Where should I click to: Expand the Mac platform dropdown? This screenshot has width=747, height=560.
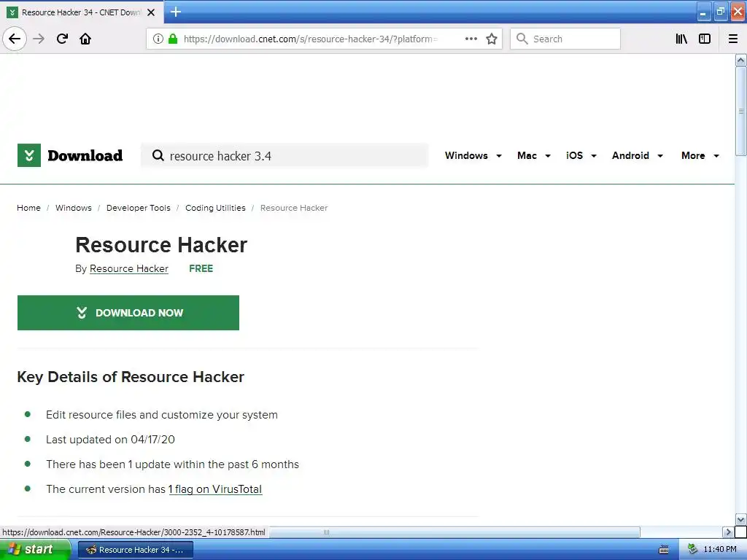[533, 155]
